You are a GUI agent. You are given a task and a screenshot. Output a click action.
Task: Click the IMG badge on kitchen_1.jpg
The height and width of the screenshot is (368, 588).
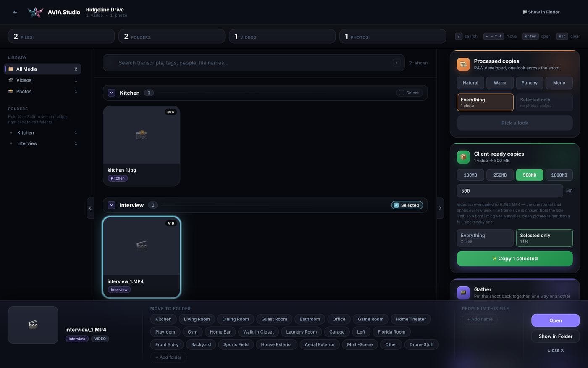(x=171, y=112)
